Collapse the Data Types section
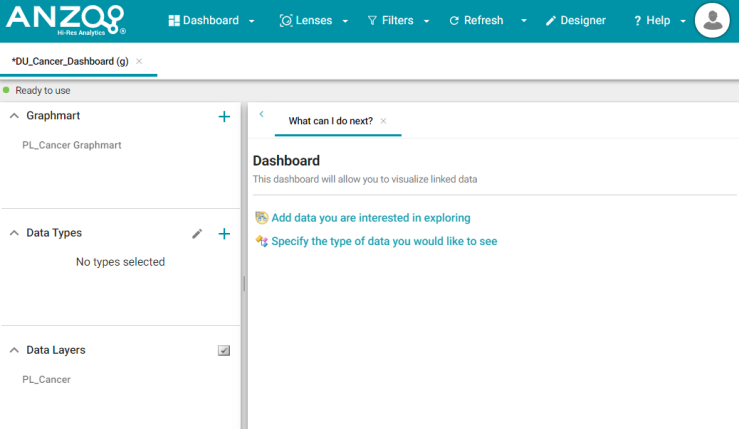739x429 pixels. click(14, 233)
